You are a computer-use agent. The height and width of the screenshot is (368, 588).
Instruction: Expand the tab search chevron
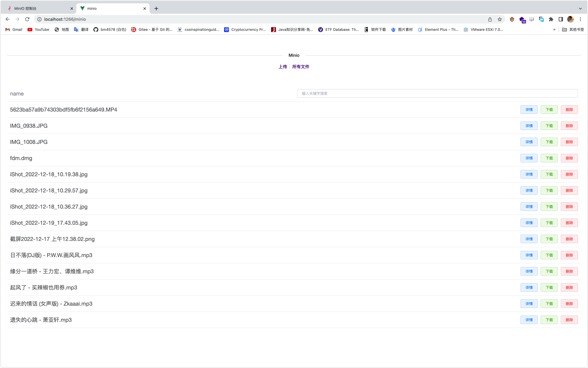point(581,9)
